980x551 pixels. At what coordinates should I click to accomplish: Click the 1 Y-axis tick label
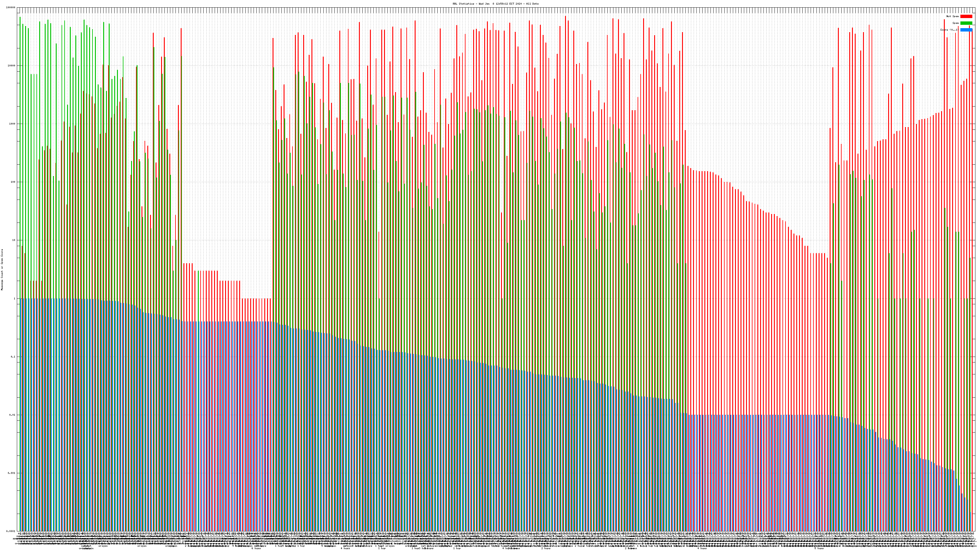tap(14, 298)
